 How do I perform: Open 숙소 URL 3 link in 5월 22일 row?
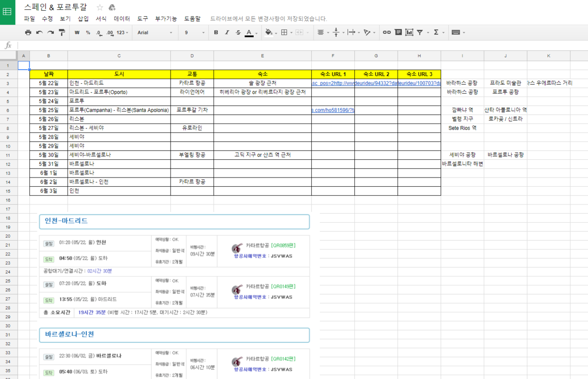click(x=419, y=83)
